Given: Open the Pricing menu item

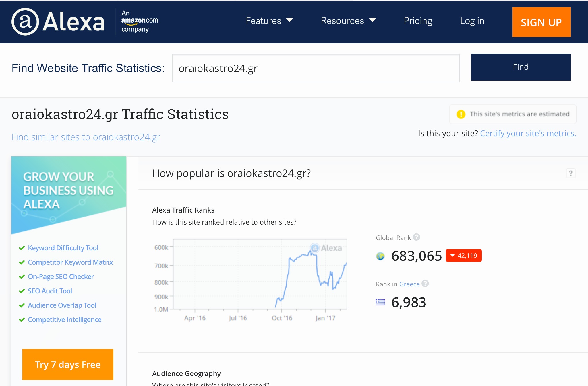Looking at the screenshot, I should [418, 21].
